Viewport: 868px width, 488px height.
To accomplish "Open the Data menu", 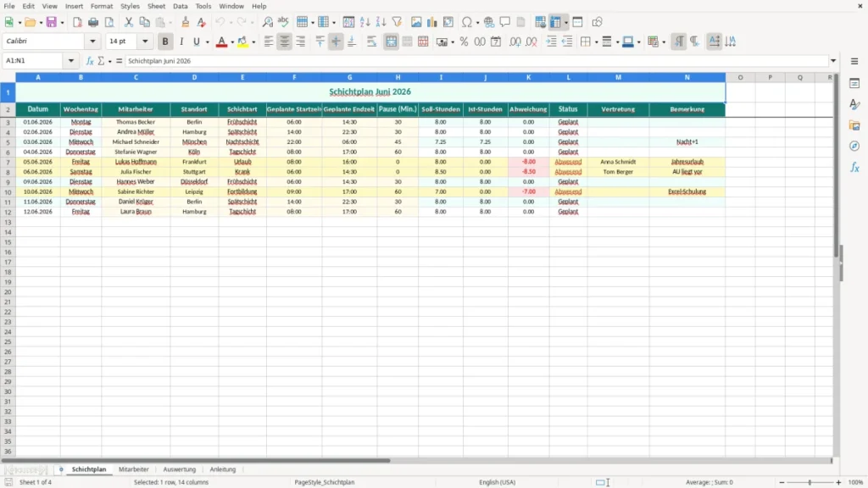I will (x=180, y=6).
